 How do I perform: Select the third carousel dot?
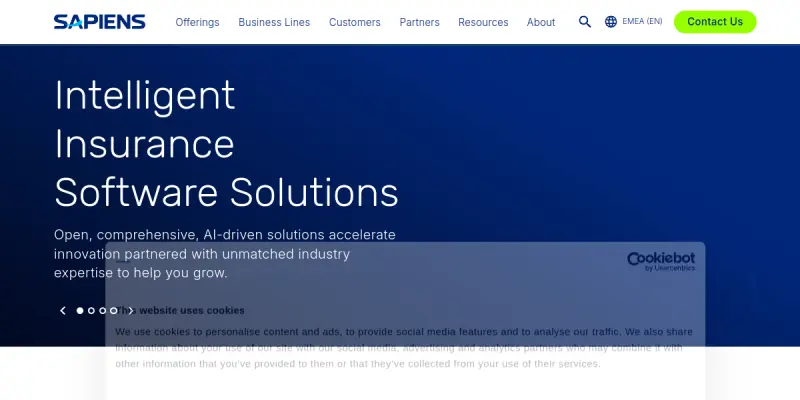(x=103, y=311)
